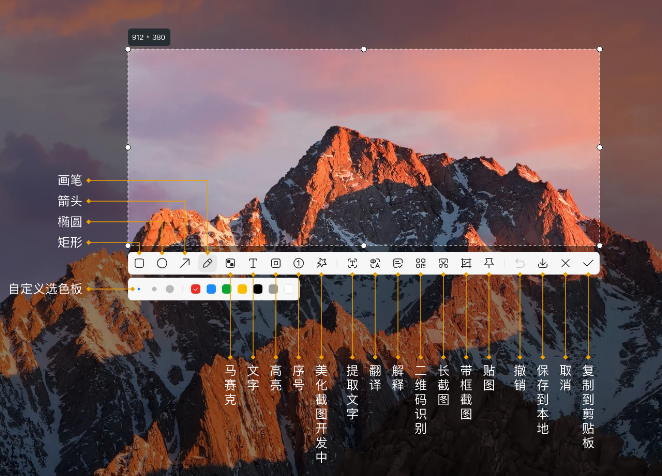
Task: Select the rectangle drawing tool
Action: tap(139, 264)
